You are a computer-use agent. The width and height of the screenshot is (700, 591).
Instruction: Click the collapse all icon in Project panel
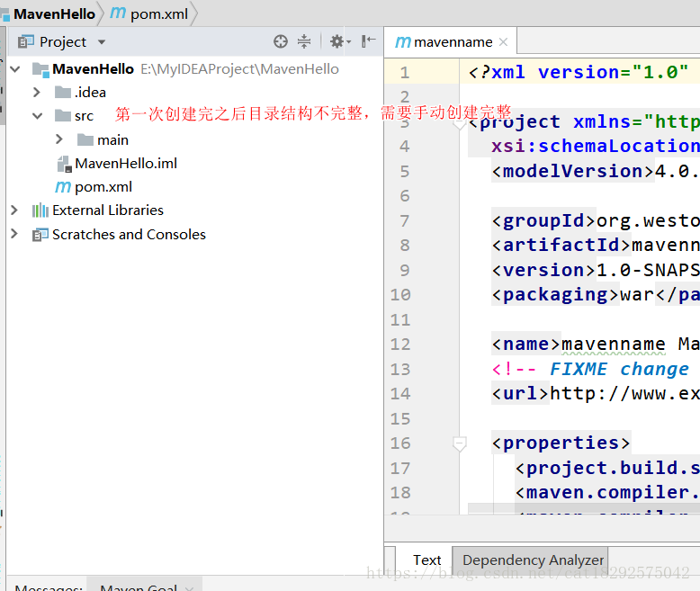pos(304,41)
